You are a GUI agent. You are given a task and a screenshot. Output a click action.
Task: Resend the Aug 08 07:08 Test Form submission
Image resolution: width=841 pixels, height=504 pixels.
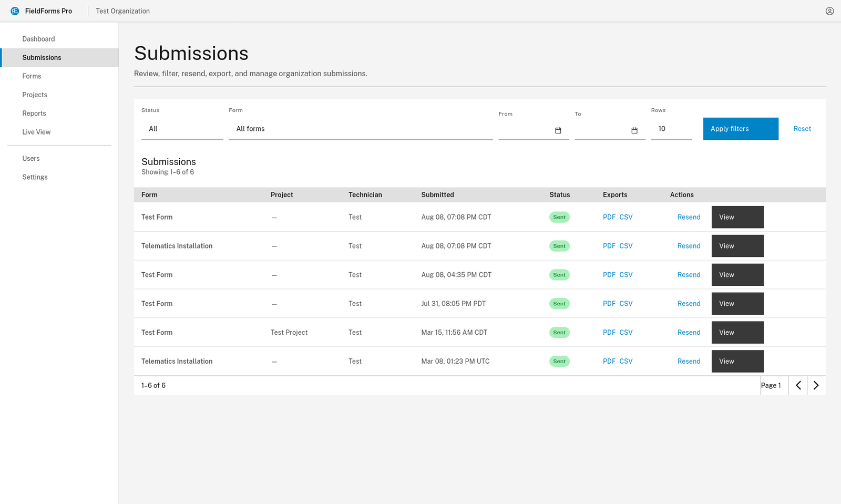click(x=689, y=217)
